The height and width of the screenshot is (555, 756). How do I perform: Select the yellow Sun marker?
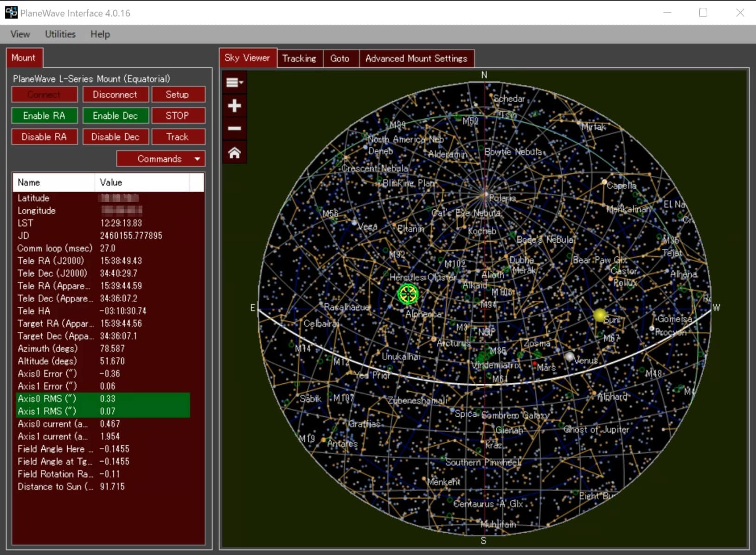600,316
